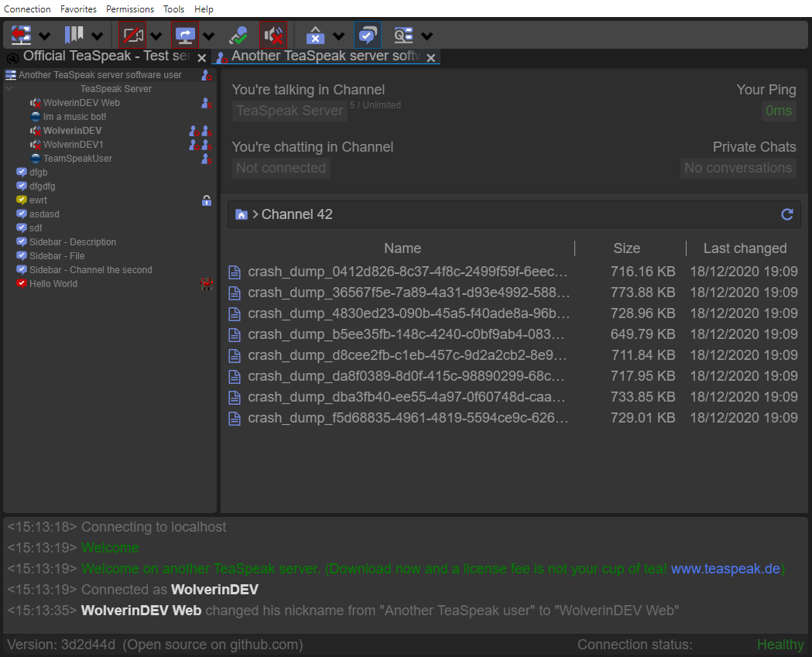Toggle the speaker mute button
812x657 pixels.
273,35
